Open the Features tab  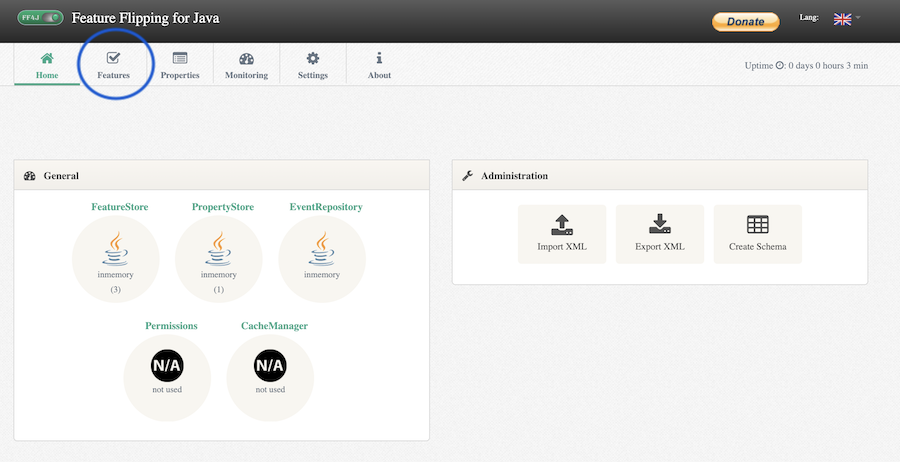point(113,66)
